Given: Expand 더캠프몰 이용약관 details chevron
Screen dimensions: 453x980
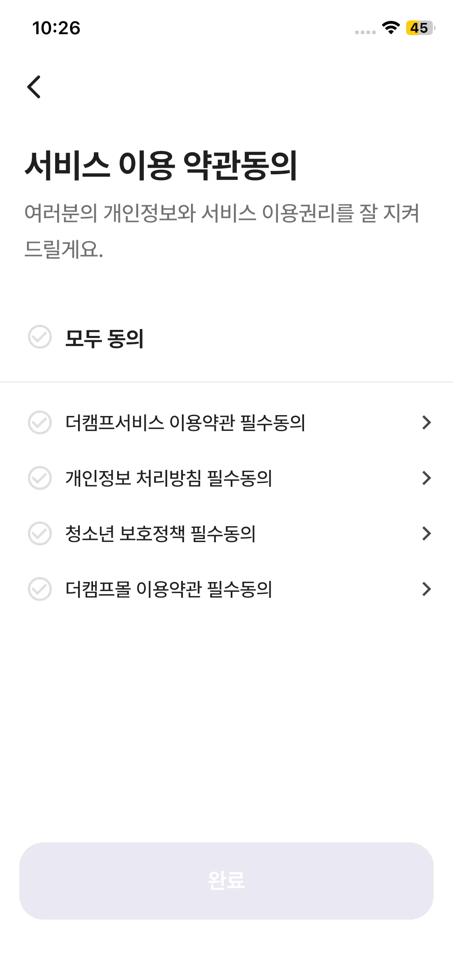Looking at the screenshot, I should coord(426,589).
